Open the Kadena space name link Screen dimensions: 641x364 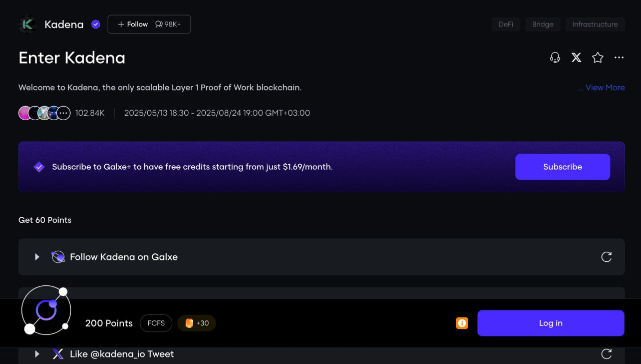(64, 24)
